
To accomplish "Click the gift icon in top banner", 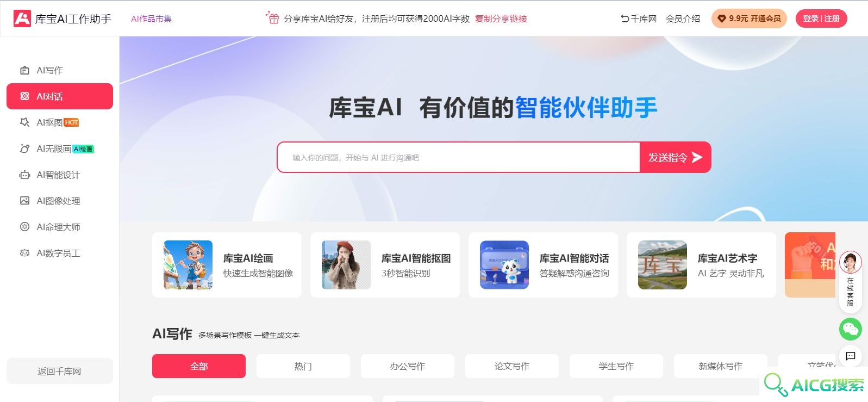I will (x=272, y=17).
